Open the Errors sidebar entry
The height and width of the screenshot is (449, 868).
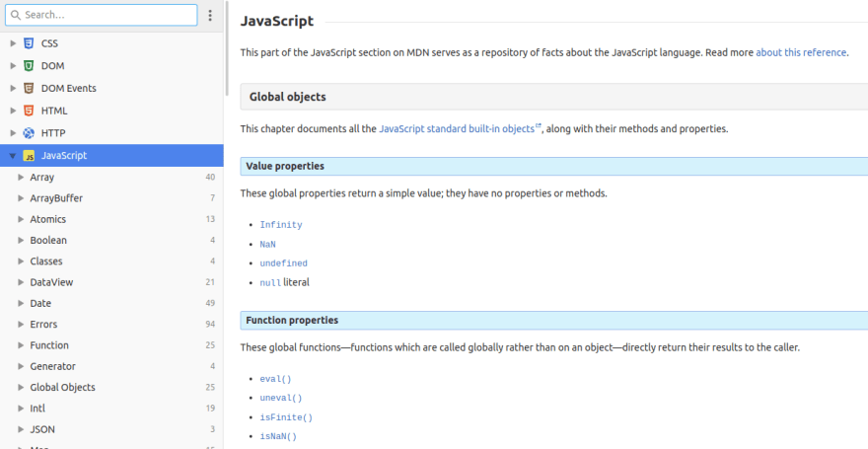111,325
